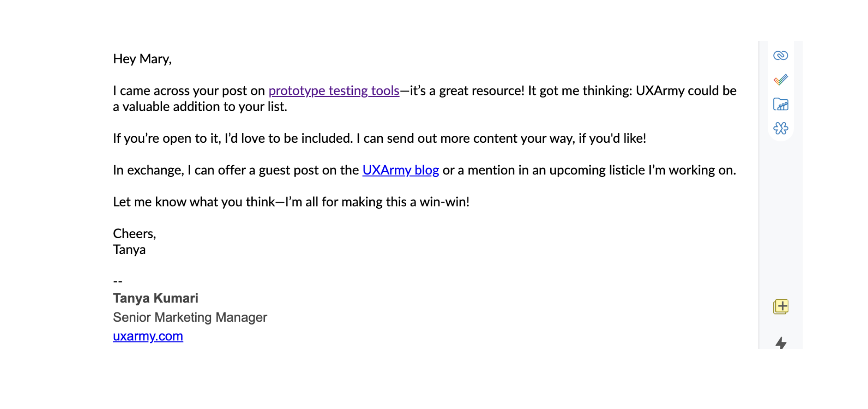Click the chain link icon in sidebar
The height and width of the screenshot is (409, 868).
tap(780, 56)
